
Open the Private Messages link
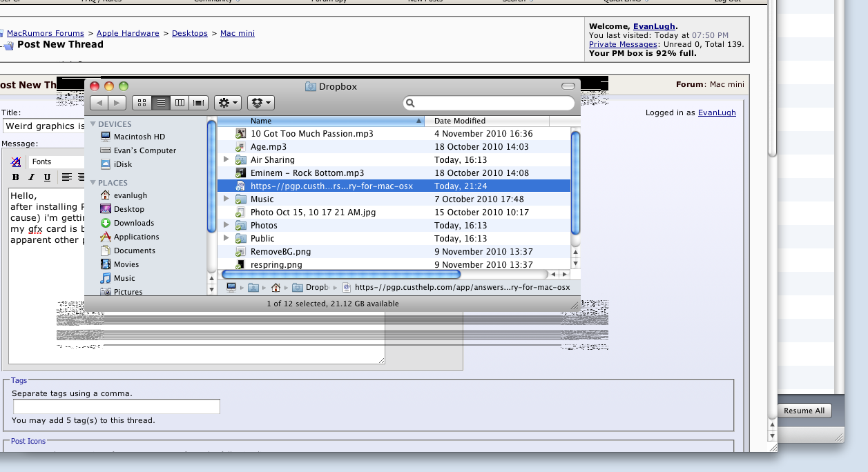623,44
